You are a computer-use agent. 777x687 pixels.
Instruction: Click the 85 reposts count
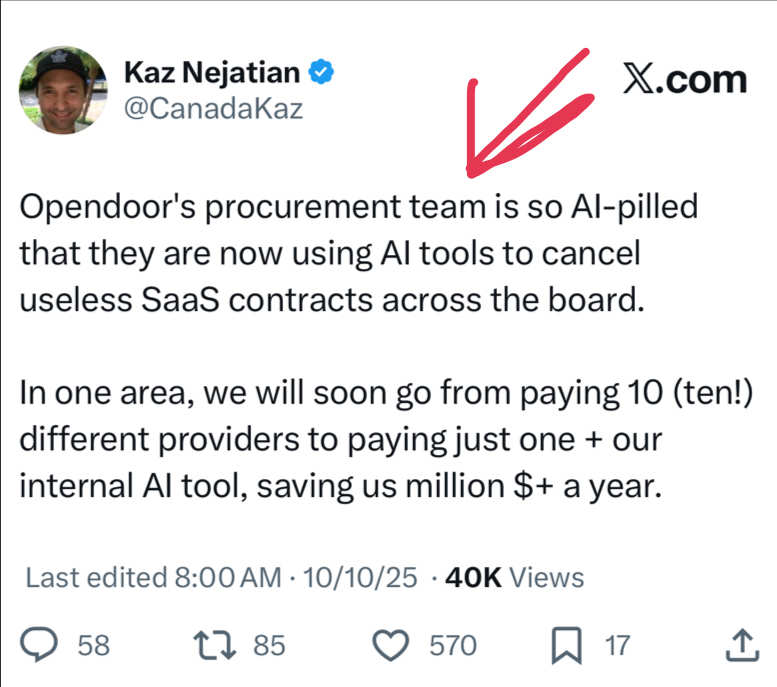point(268,646)
